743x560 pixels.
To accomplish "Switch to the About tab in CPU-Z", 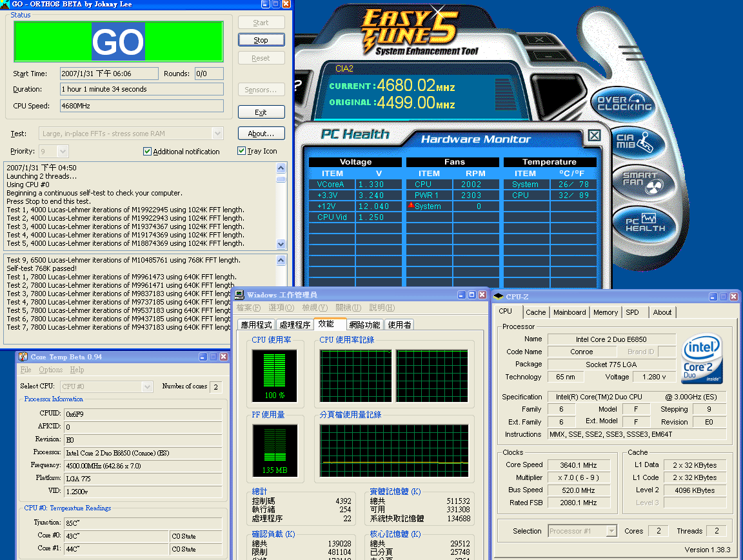I will pos(662,312).
